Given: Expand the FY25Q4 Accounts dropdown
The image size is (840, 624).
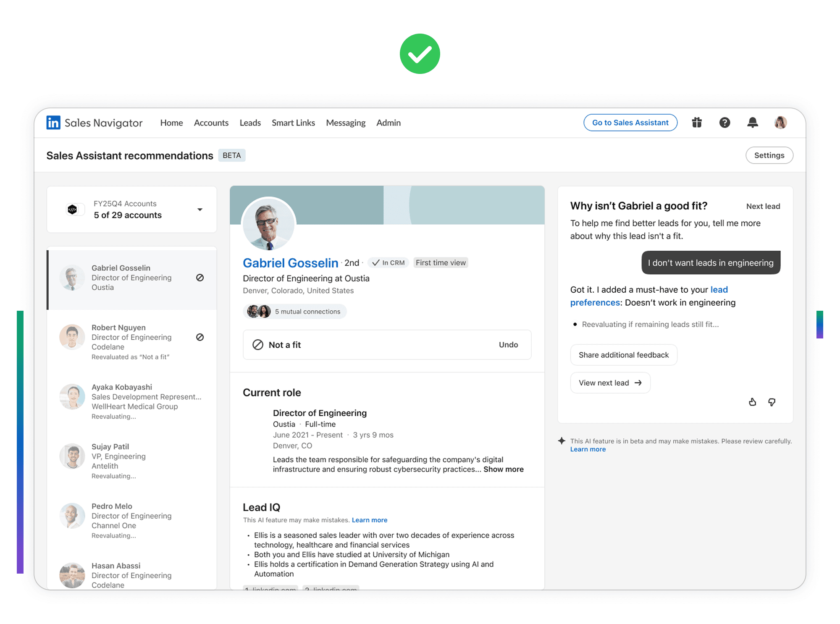Looking at the screenshot, I should (x=200, y=209).
